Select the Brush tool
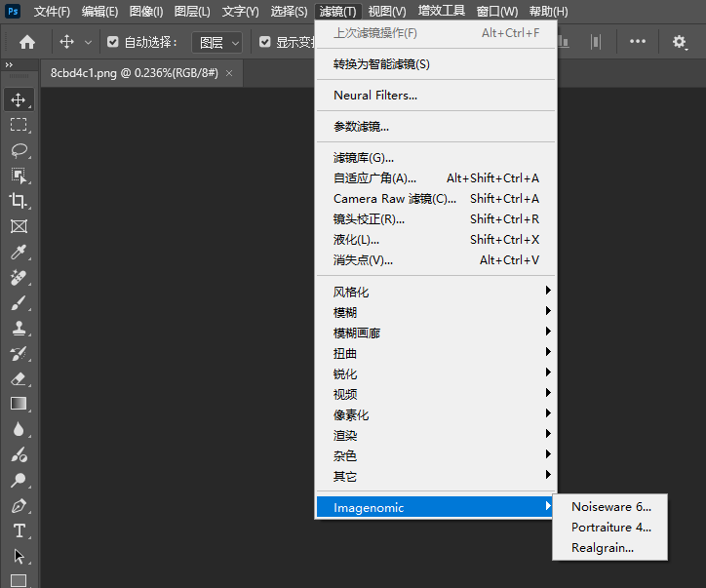706x588 pixels. pyautogui.click(x=19, y=303)
